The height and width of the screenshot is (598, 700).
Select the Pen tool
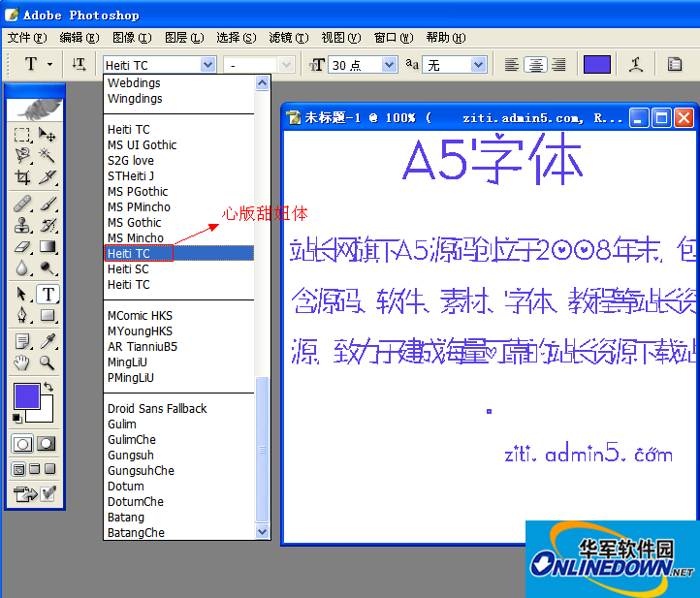tap(21, 315)
